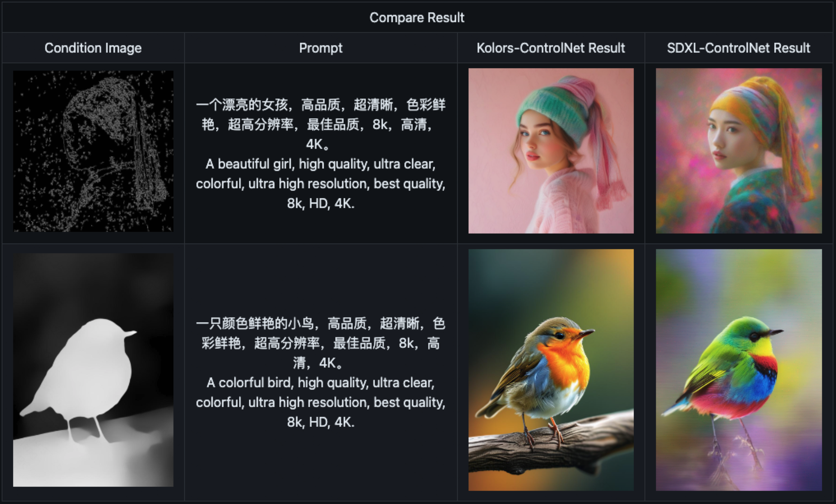836x504 pixels.
Task: Open the canny edge condition image of girl
Action: pos(93,151)
